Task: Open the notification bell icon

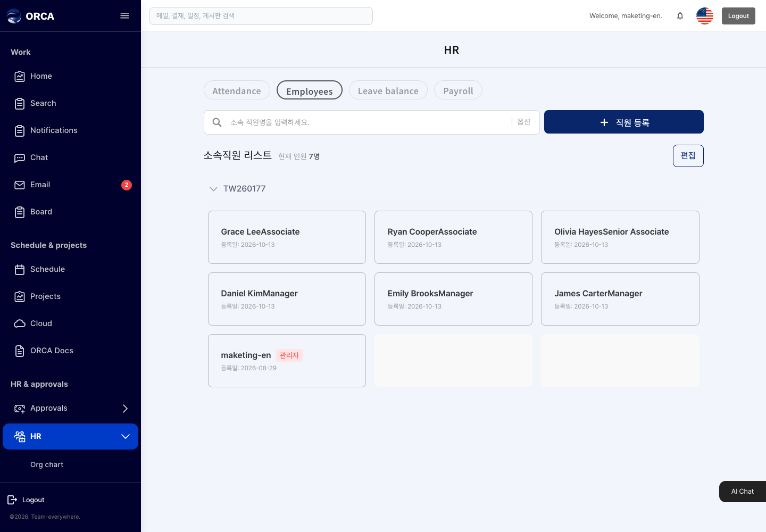Action: [680, 16]
